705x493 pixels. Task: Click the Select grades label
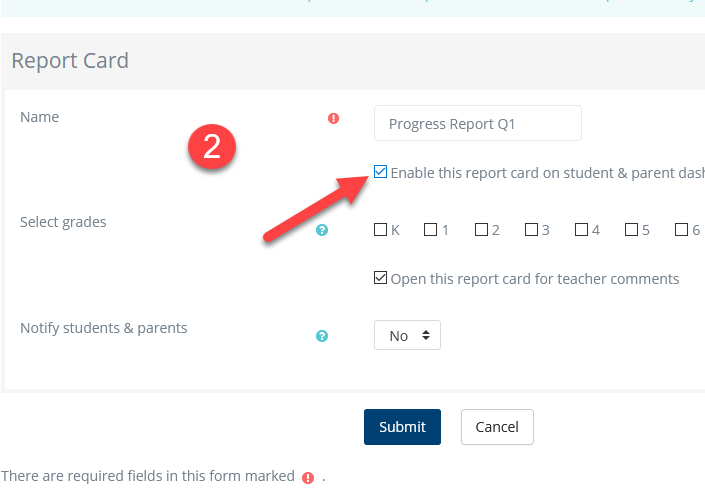tap(63, 222)
